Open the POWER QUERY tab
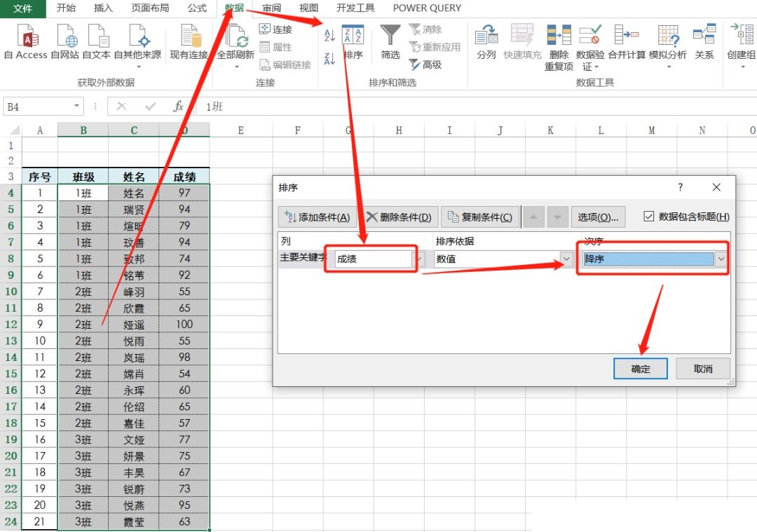The height and width of the screenshot is (532, 757). pyautogui.click(x=427, y=8)
